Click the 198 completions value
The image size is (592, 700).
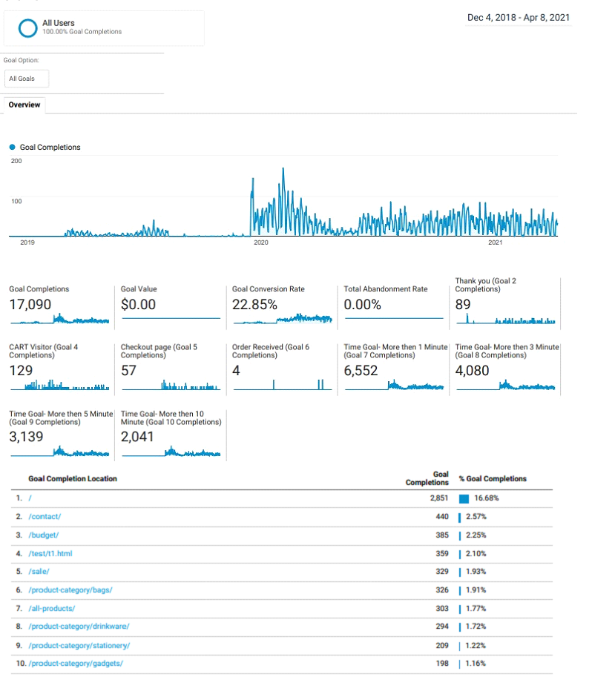(442, 664)
